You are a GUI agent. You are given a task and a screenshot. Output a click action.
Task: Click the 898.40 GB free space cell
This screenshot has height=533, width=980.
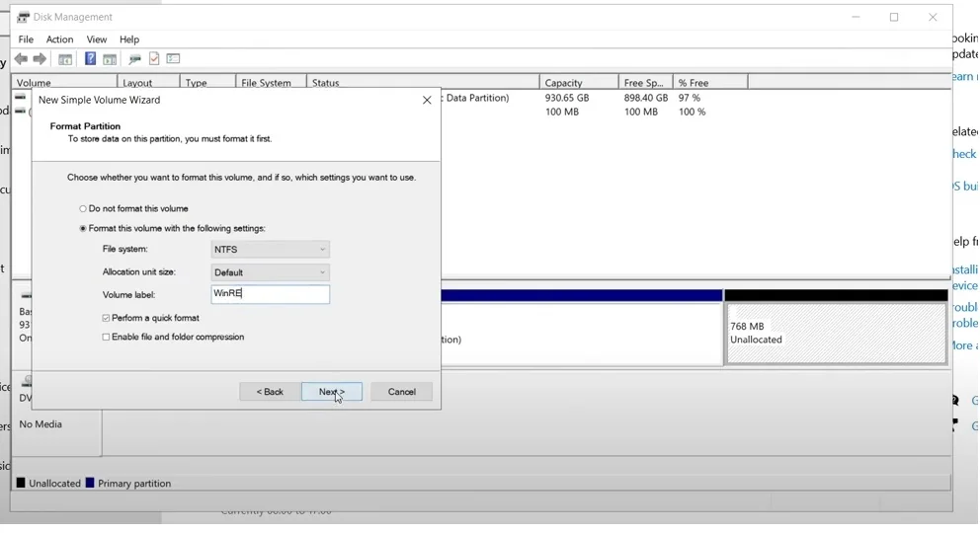click(x=646, y=98)
